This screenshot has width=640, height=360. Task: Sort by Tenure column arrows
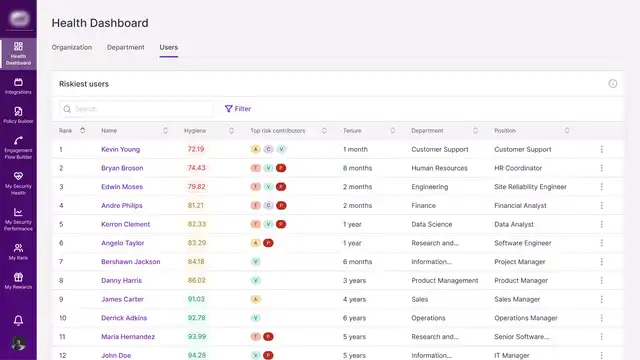(393, 131)
